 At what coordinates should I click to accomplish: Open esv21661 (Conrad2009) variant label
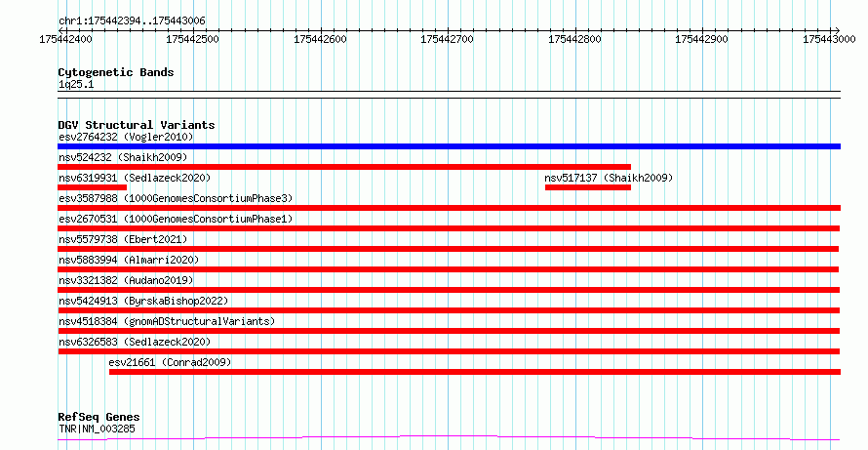point(170,362)
